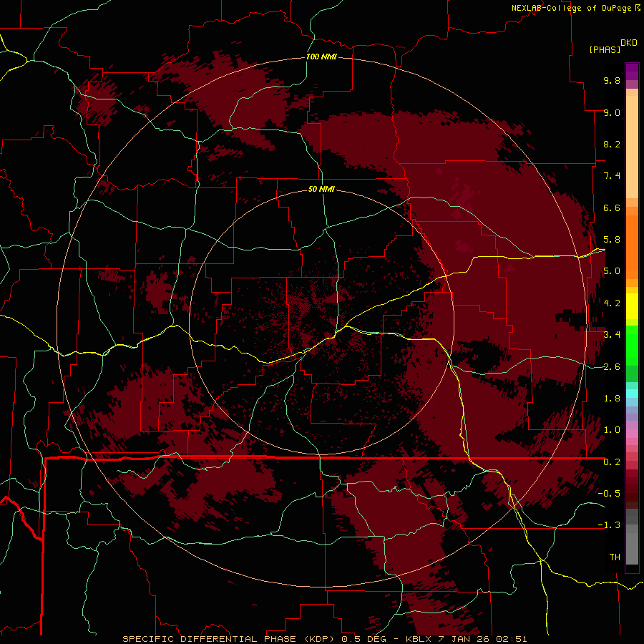
Task: Click the 1.8 value on the color scale
Action: coord(612,399)
